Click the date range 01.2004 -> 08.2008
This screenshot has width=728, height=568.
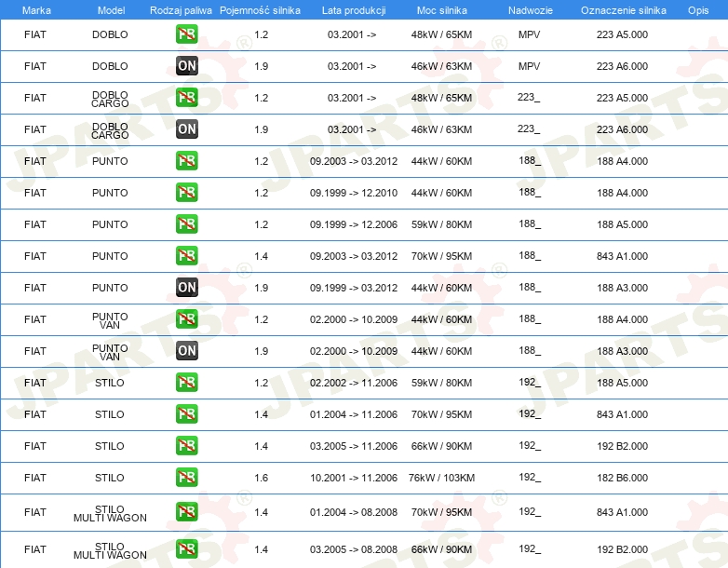pyautogui.click(x=354, y=512)
